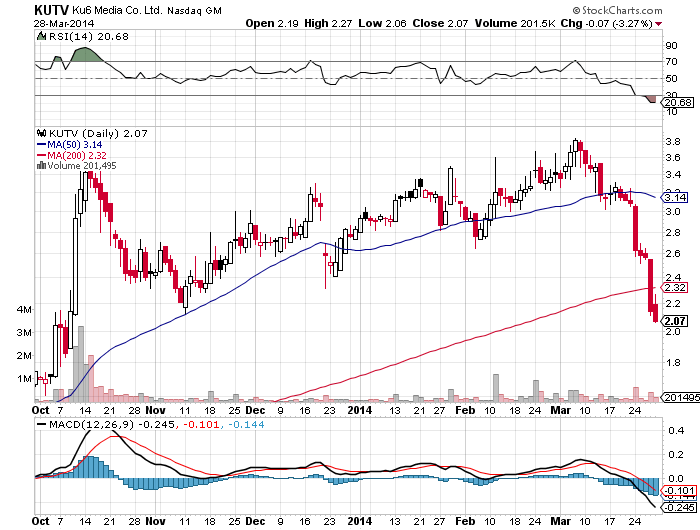700x530 pixels.
Task: Click the 'Nasdaq GM' exchange label
Action: click(x=194, y=11)
